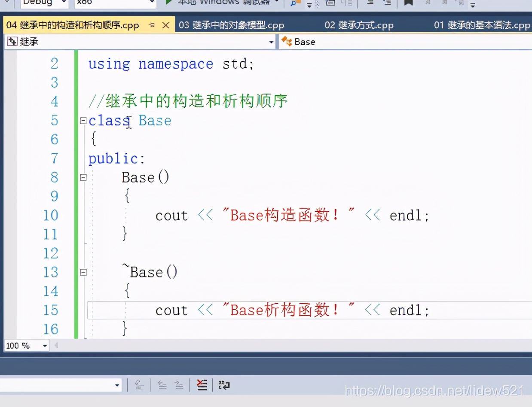Collapse the Base() constructor body
532x407 pixels.
point(83,177)
